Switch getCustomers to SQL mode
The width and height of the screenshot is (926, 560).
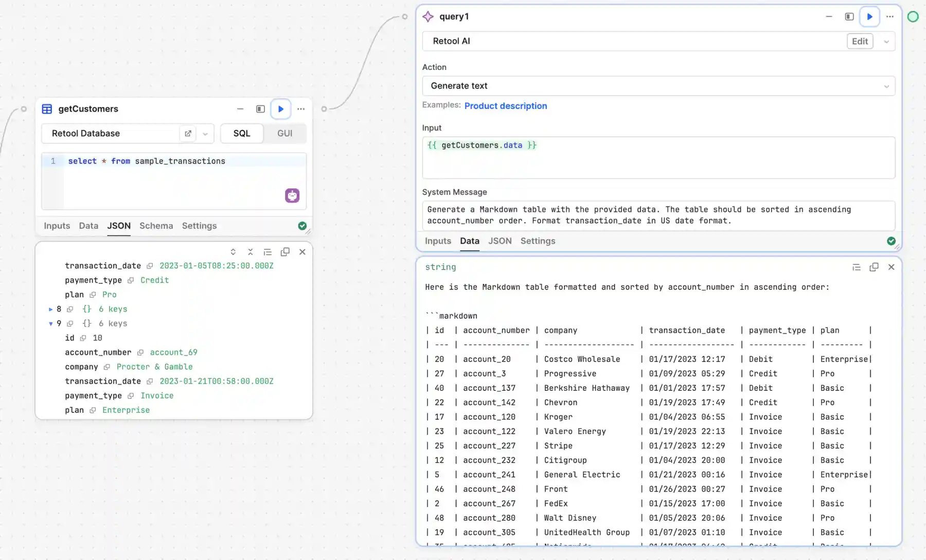tap(242, 134)
